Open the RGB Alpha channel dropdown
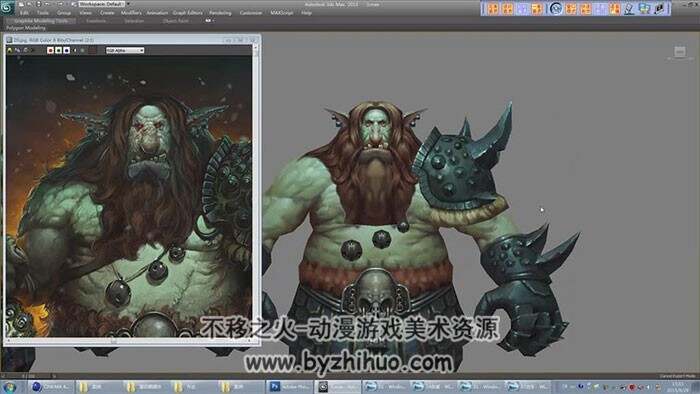Viewport: 700px width, 394px height. (125, 50)
